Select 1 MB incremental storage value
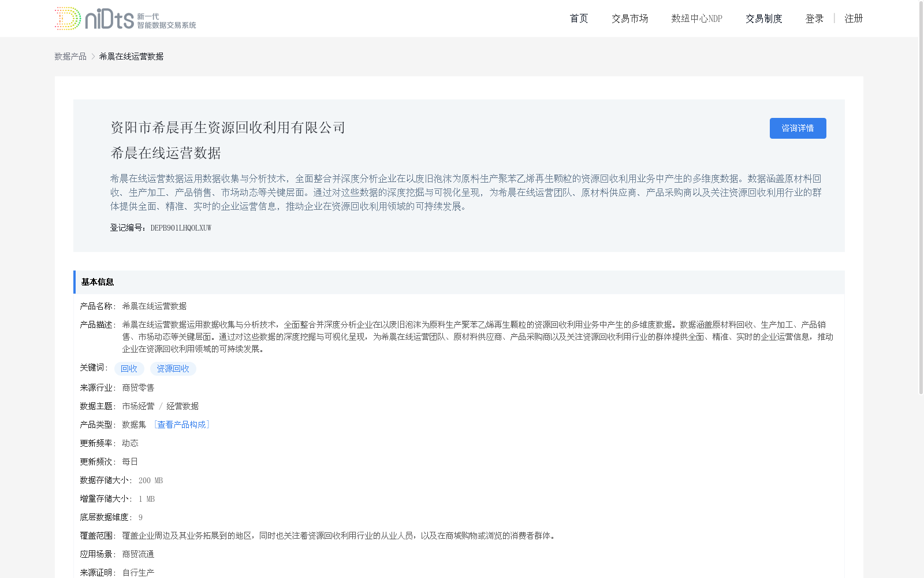 tap(146, 498)
